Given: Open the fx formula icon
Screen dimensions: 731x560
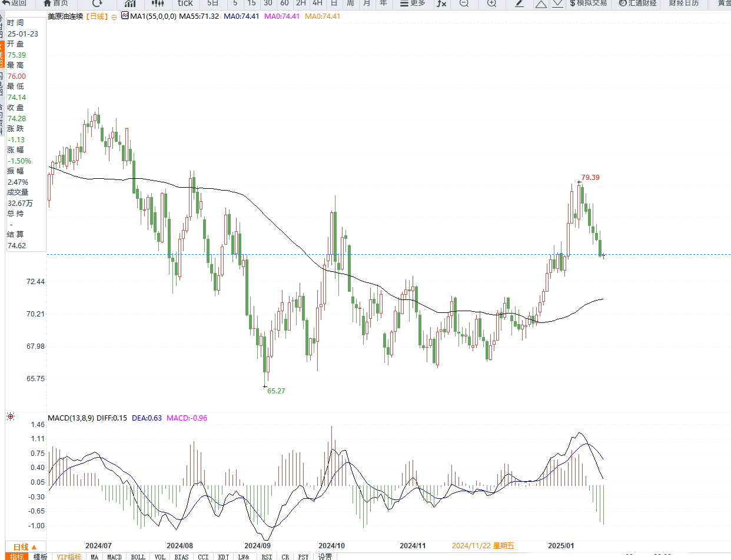Looking at the screenshot, I should tap(441, 3).
